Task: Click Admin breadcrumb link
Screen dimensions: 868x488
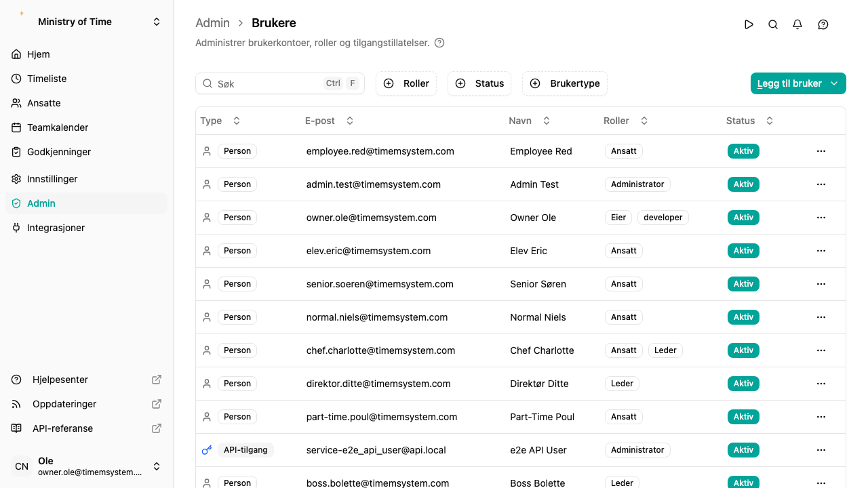Action: click(212, 23)
